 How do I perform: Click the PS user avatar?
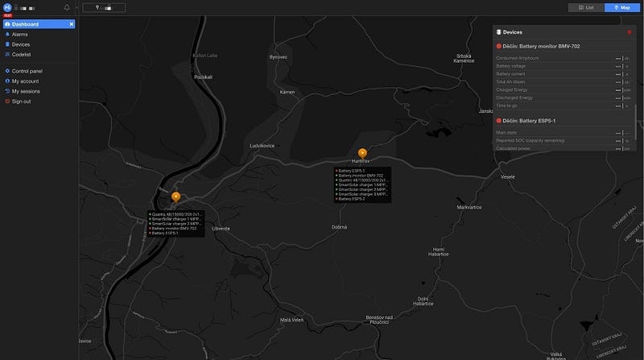[x=7, y=7]
